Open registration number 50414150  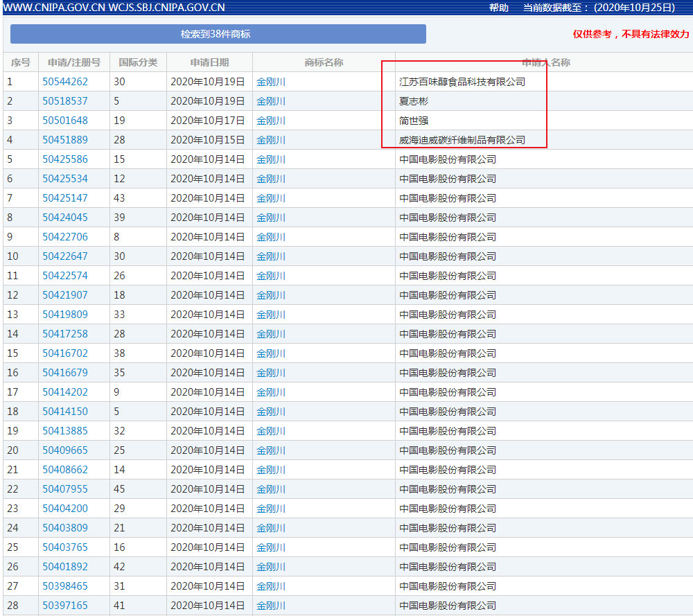click(65, 412)
